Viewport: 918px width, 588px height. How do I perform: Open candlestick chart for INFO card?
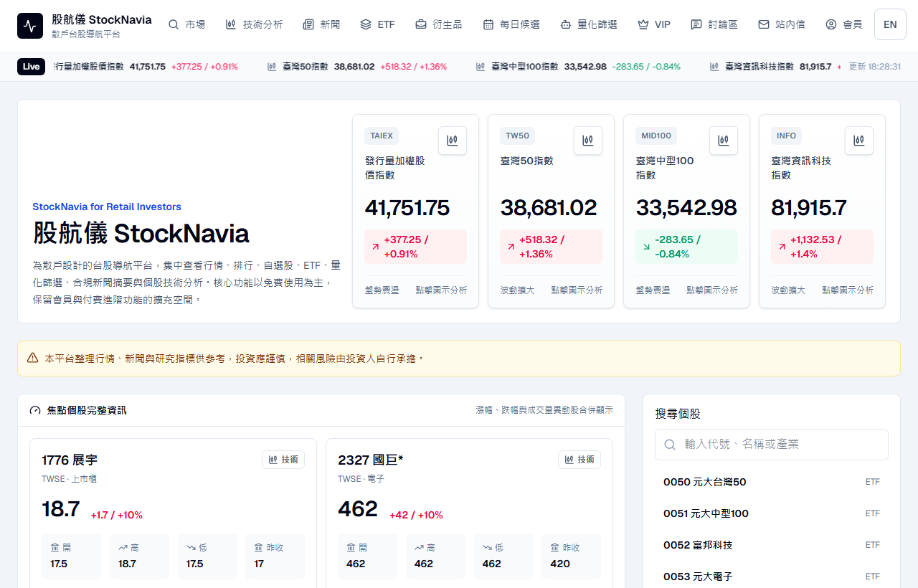point(859,141)
